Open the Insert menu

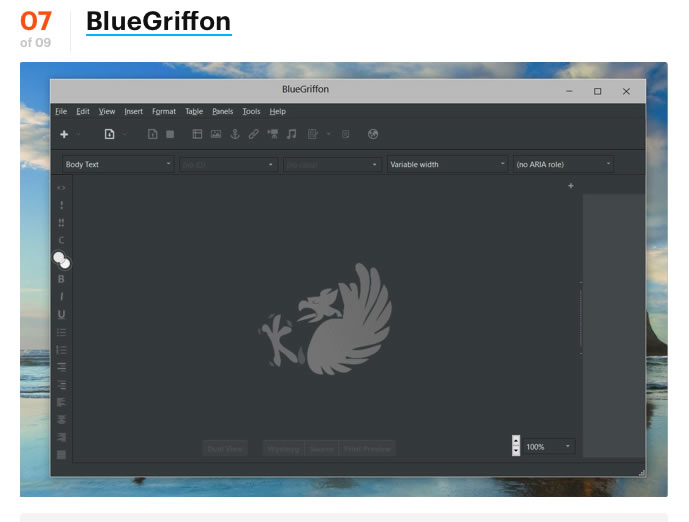pos(133,112)
